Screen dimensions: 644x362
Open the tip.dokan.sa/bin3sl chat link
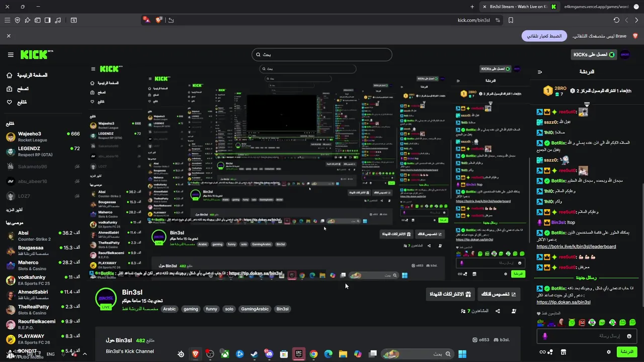[x=563, y=302]
